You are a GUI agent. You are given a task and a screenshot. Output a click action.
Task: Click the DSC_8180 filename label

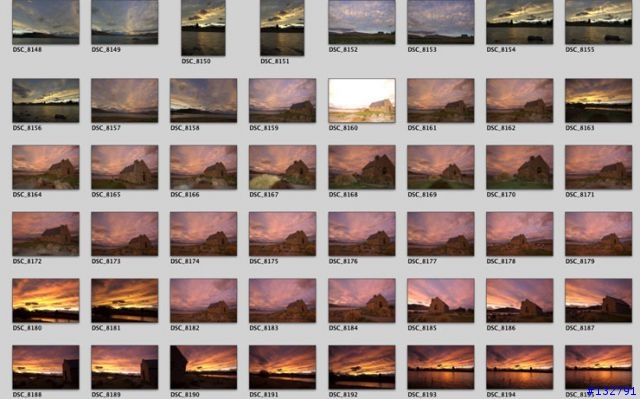tap(27, 328)
